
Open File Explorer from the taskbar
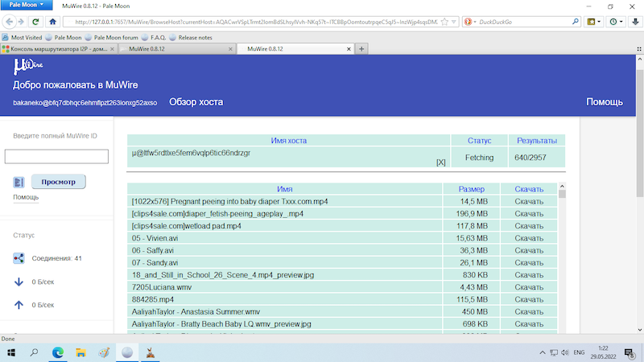80,352
